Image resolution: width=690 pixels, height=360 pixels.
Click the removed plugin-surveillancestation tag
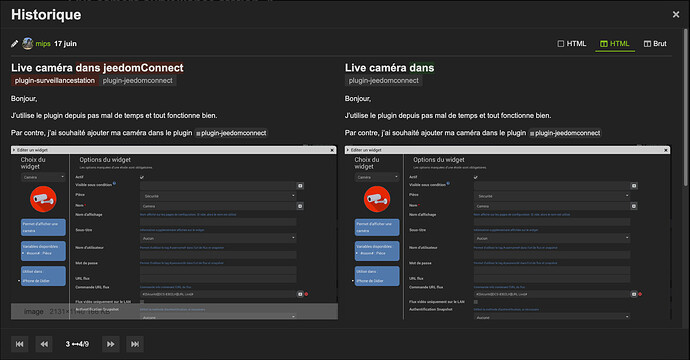tap(55, 81)
